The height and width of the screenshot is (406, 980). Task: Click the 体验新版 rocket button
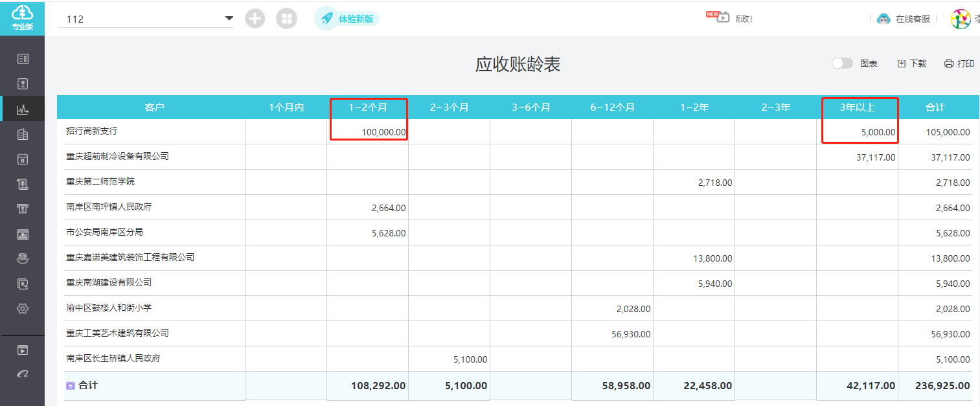(x=347, y=19)
